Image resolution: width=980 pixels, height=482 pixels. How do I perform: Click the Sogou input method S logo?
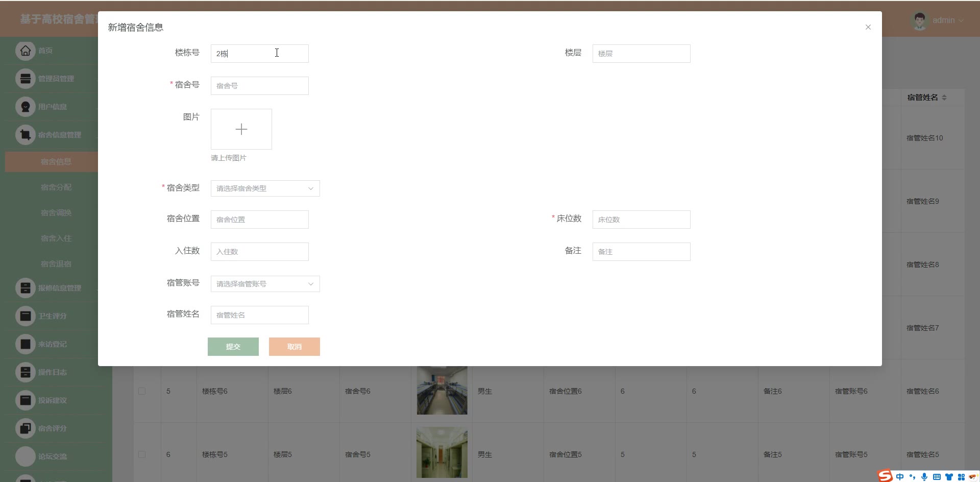(x=885, y=476)
